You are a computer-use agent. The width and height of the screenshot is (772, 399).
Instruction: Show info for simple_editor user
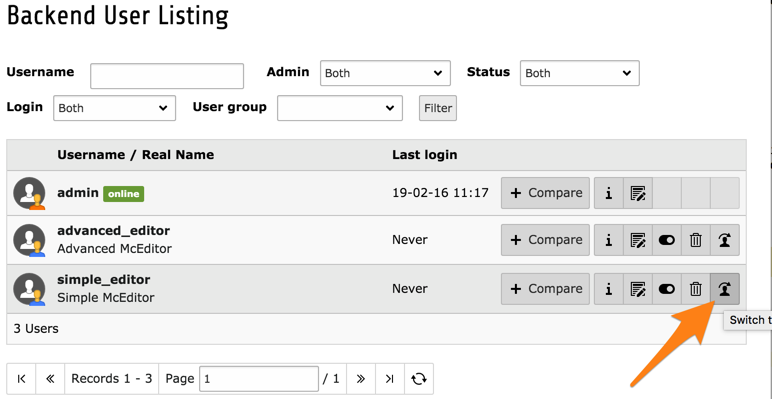609,289
